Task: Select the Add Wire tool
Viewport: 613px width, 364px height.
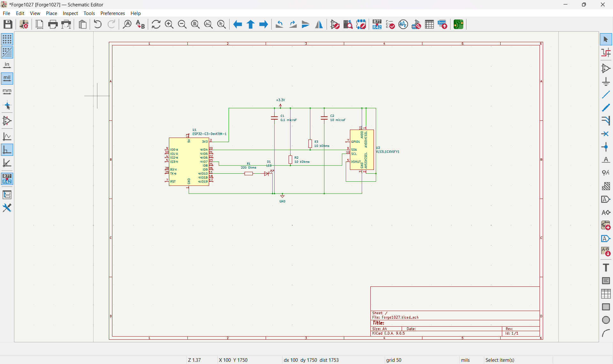Action: click(606, 95)
